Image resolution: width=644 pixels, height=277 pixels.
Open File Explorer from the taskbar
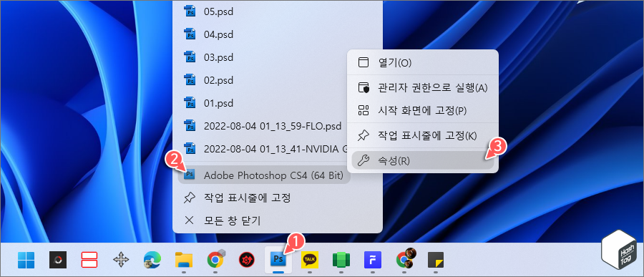[184, 260]
